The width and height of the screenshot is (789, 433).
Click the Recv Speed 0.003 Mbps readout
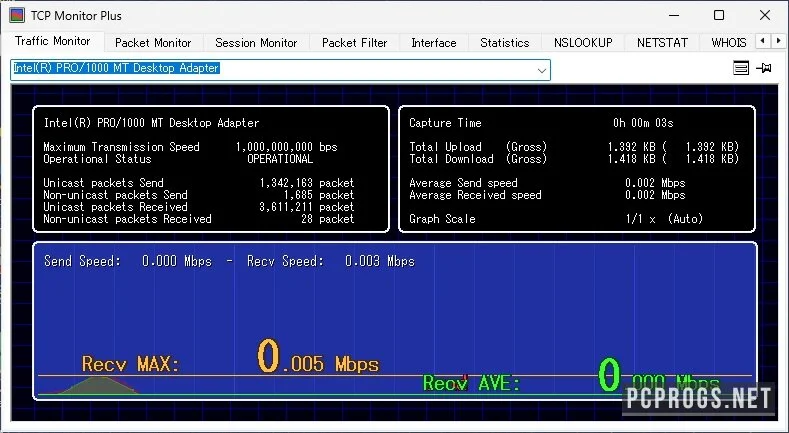click(331, 261)
